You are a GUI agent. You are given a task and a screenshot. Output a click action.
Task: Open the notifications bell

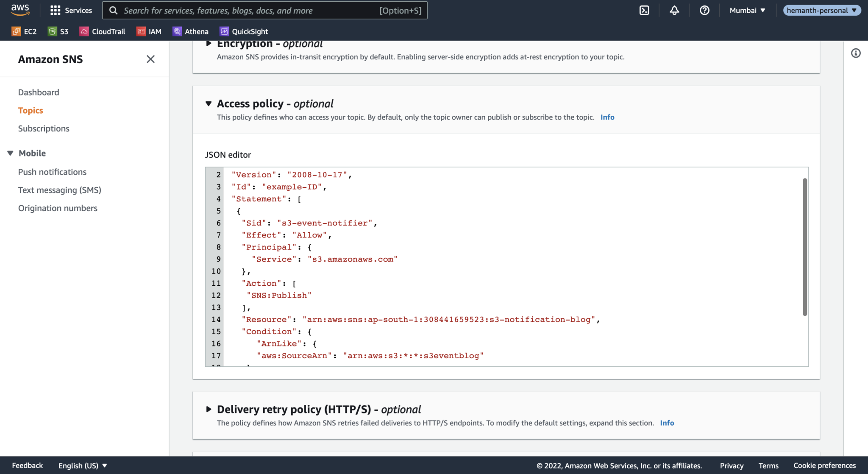pos(674,10)
